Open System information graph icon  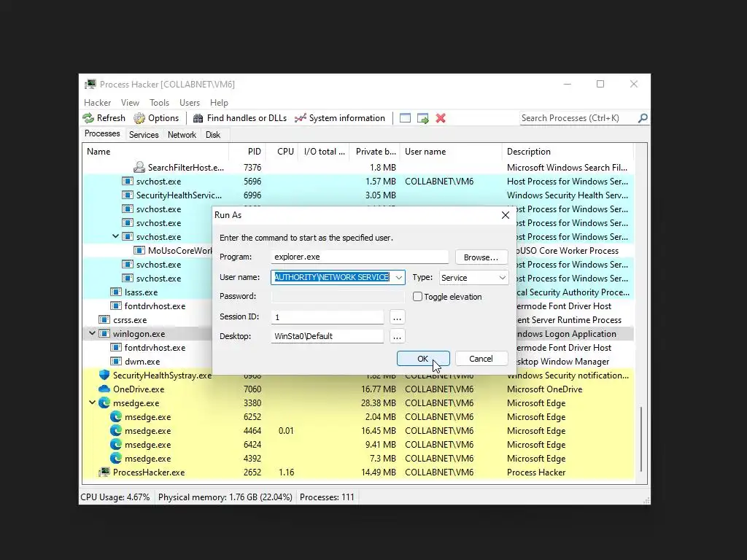pyautogui.click(x=300, y=118)
